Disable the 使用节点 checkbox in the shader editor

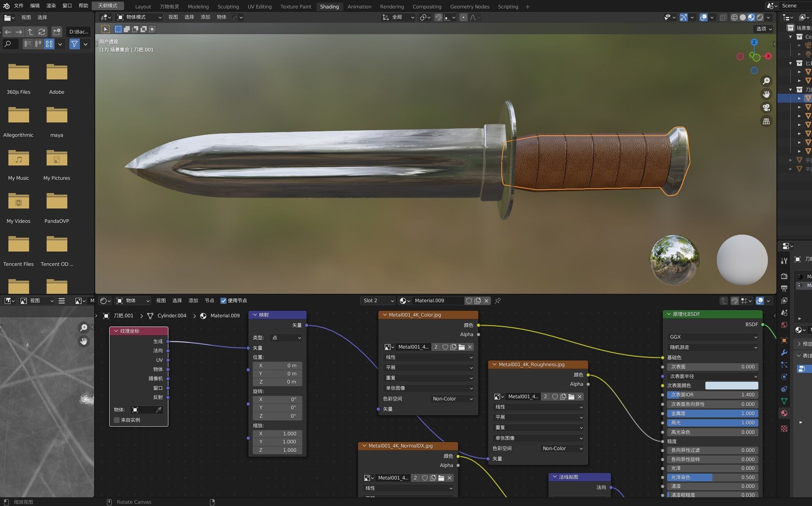224,300
